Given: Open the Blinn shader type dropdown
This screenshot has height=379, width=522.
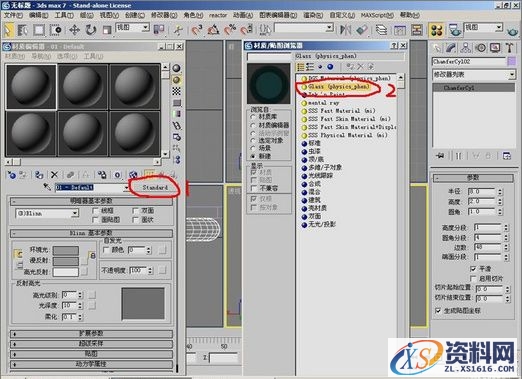Looking at the screenshot, I should coord(75,213).
